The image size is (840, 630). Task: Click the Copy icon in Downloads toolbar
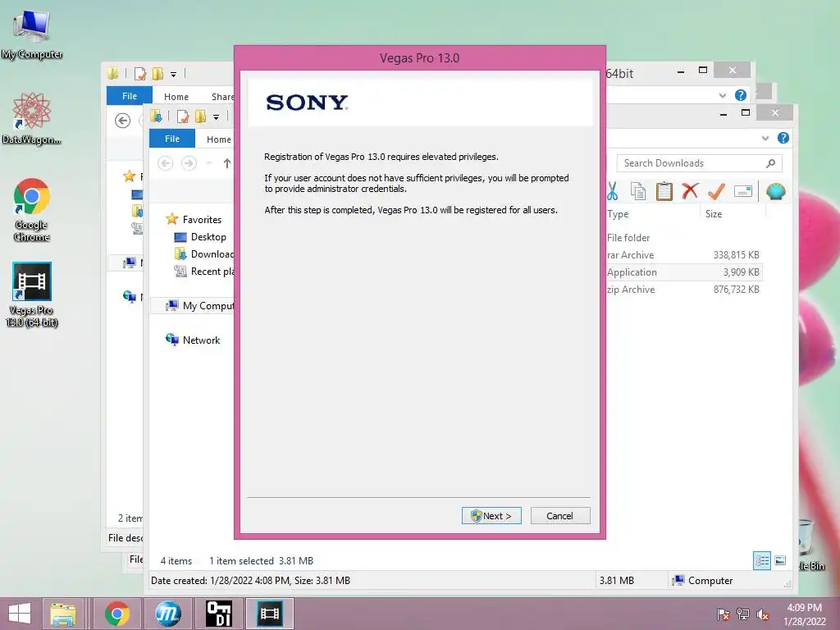tap(638, 191)
